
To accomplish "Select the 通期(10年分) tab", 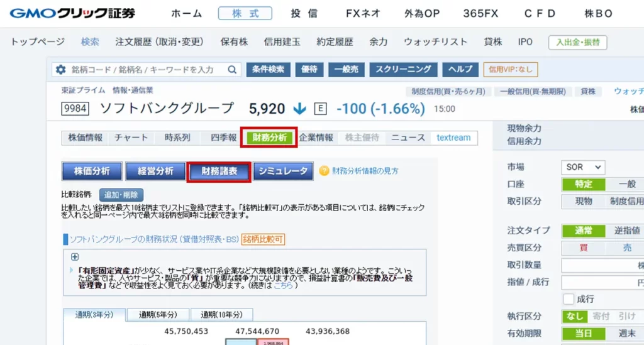I will (x=222, y=315).
